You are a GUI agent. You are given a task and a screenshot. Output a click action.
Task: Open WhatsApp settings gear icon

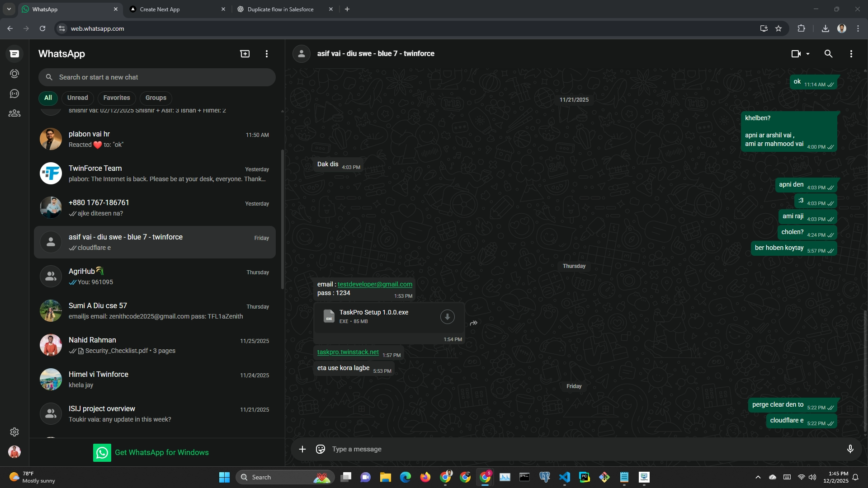pyautogui.click(x=14, y=432)
